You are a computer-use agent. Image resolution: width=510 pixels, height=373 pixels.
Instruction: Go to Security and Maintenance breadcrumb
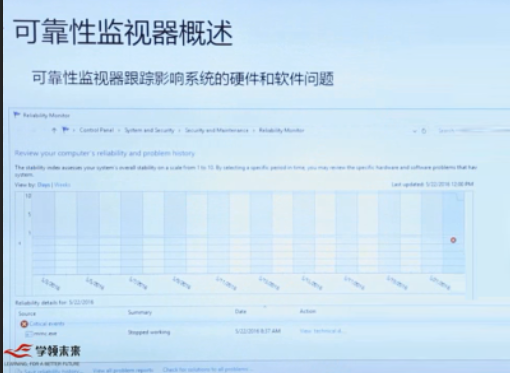click(x=217, y=130)
